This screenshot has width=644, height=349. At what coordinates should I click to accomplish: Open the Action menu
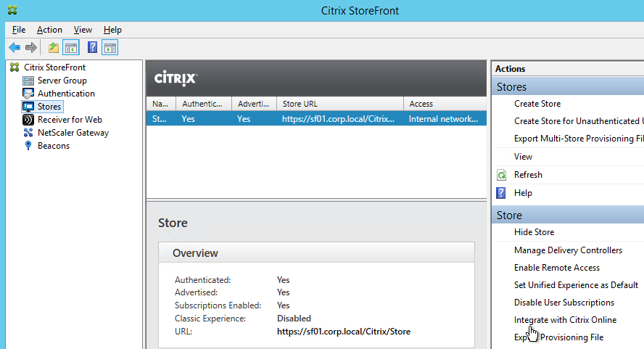click(49, 30)
